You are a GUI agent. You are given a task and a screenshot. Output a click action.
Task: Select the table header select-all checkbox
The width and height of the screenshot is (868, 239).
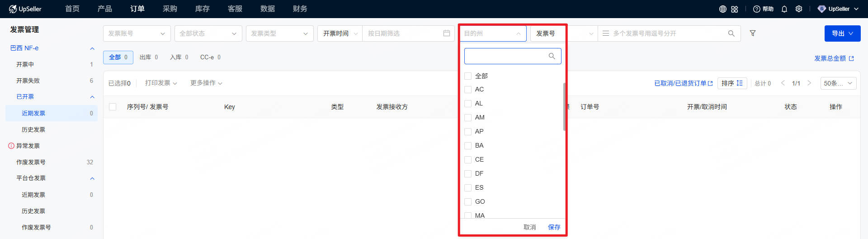coord(113,107)
